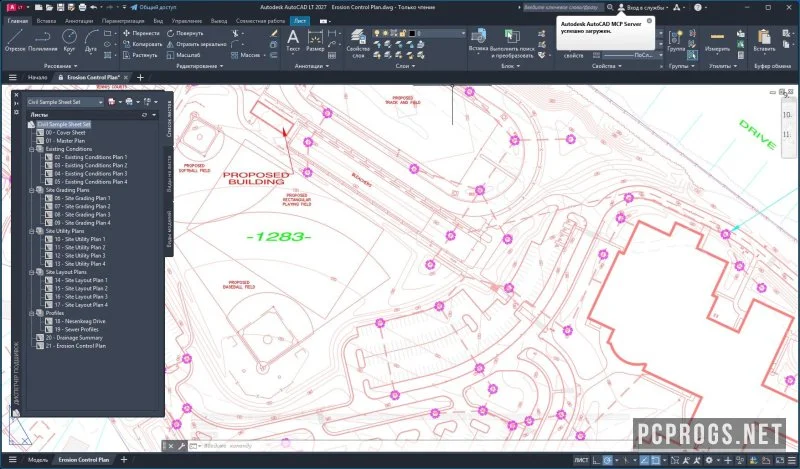Expand the Блок panel dropdown
800x469 pixels.
509,66
